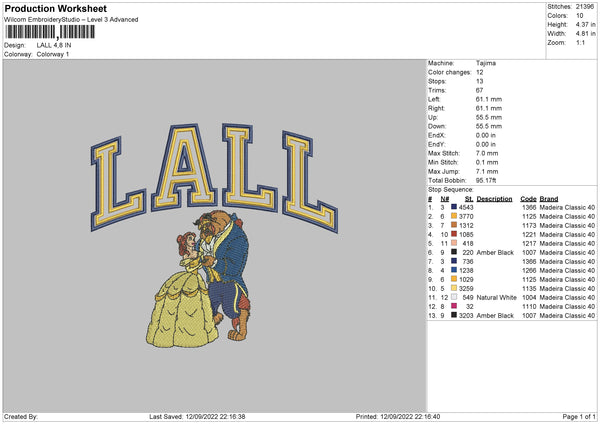Click the Width value 4.81 in
Screen dimensions: 600x424
coord(585,34)
